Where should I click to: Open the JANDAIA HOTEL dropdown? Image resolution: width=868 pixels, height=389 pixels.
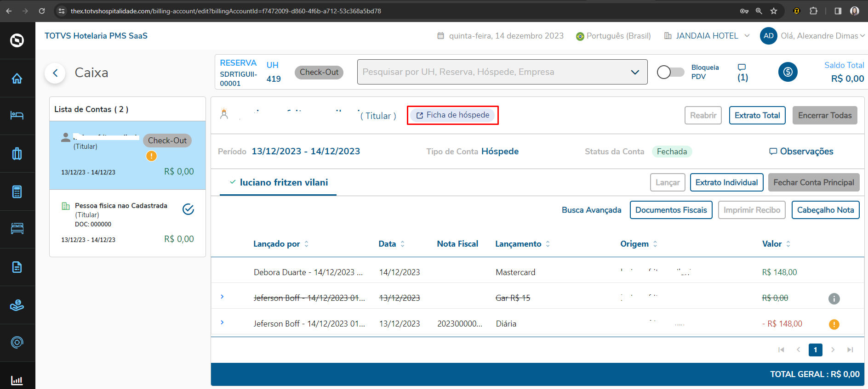click(x=707, y=36)
